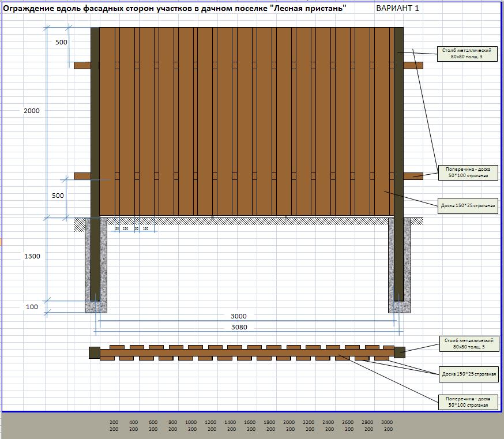Click the dark square post at the plan view's right end

[x=399, y=352]
